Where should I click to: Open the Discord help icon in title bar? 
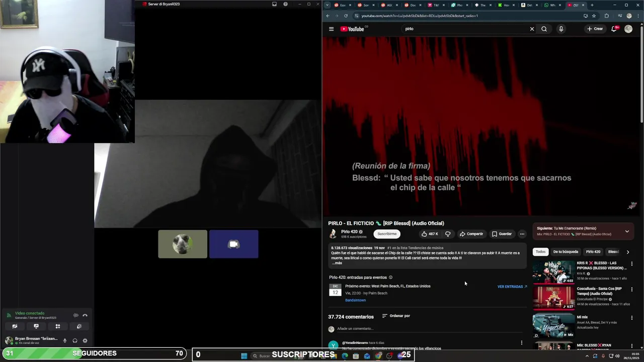coord(285,4)
